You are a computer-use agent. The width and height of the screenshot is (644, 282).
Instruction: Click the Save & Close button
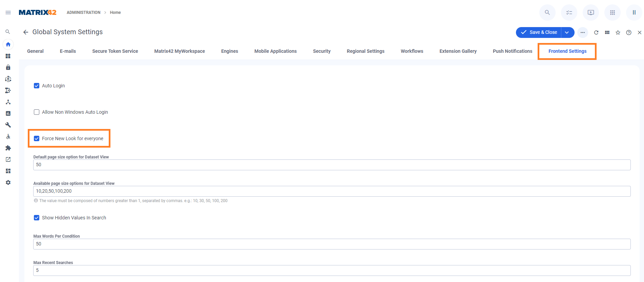pos(539,32)
